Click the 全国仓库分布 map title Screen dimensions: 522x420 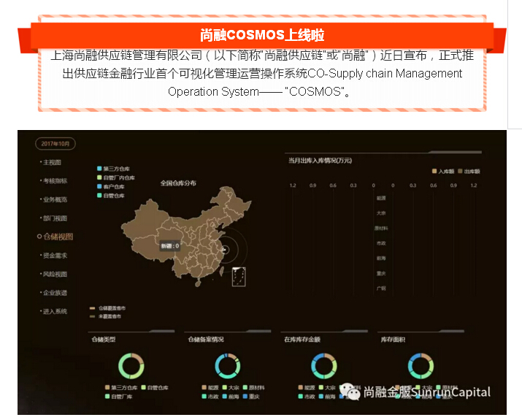178,183
